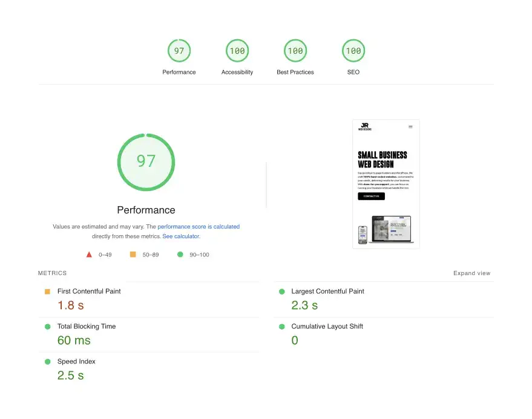Click the green circle next to Cumulative Layout Shift
The image size is (532, 419).
[281, 326]
